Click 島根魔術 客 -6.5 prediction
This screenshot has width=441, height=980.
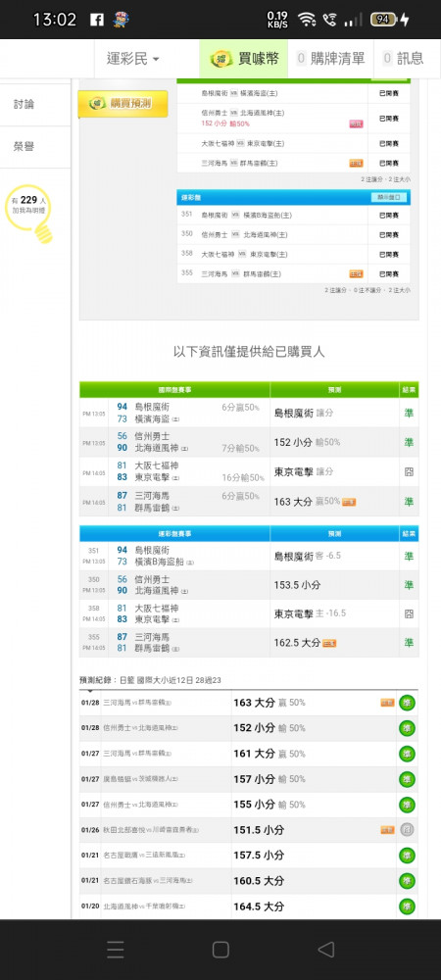(308, 556)
